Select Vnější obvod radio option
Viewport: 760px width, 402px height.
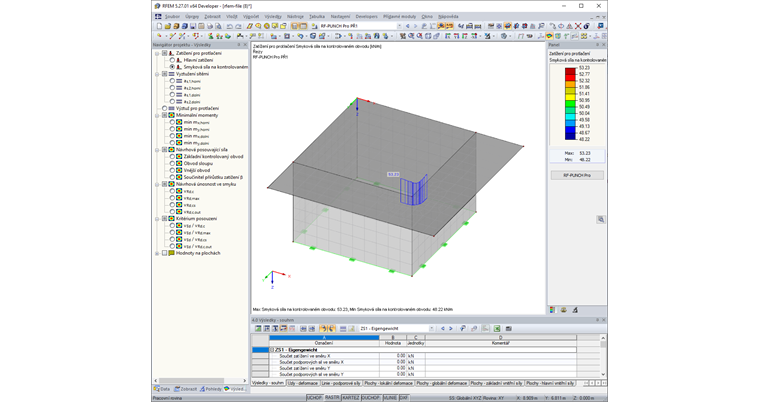(172, 170)
